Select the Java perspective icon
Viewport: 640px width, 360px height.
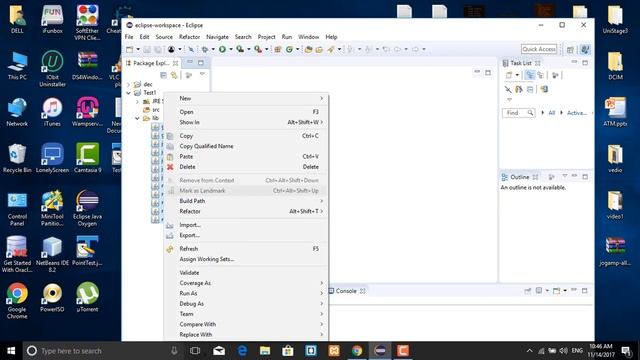[585, 49]
